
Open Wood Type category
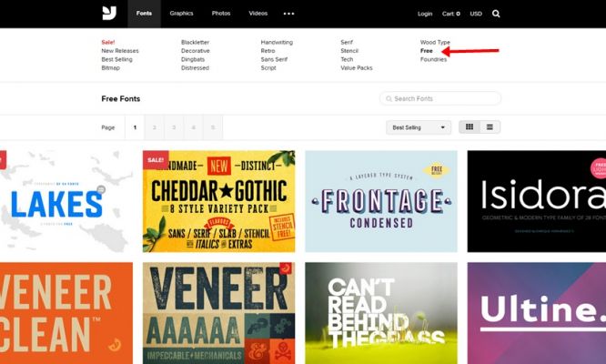click(x=435, y=42)
